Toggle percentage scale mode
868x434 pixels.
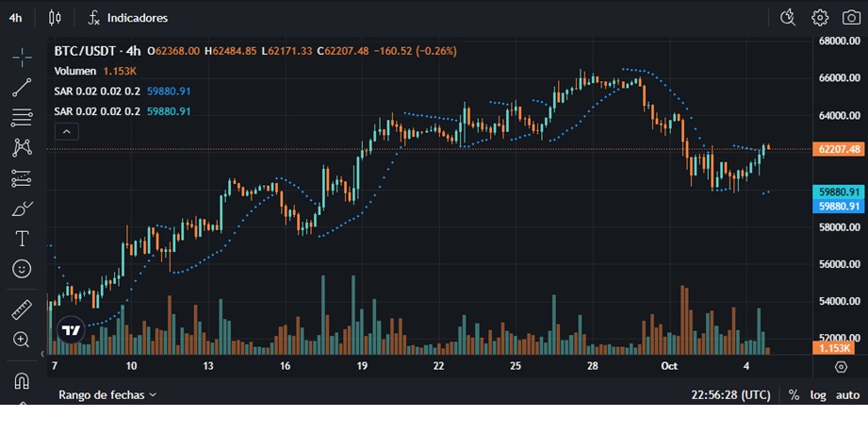[x=794, y=395]
